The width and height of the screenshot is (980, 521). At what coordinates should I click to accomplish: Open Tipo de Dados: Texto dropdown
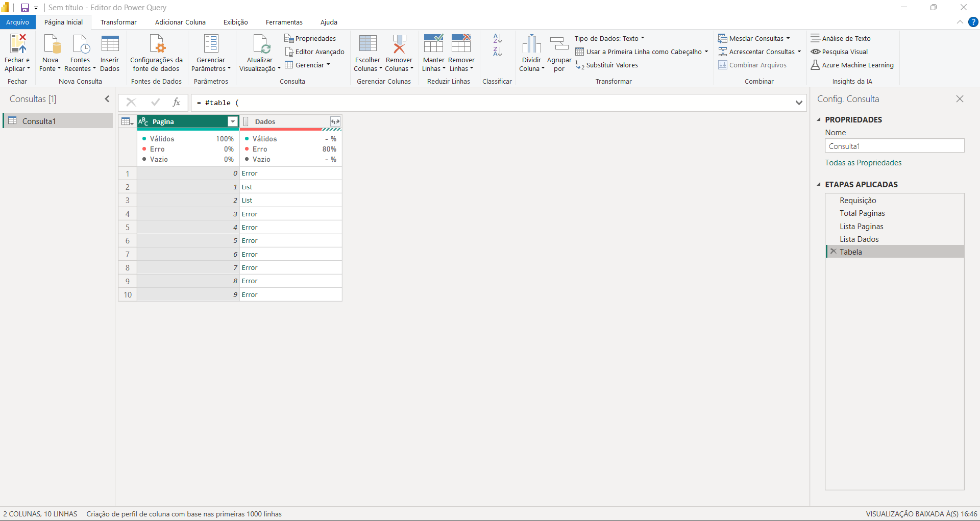pyautogui.click(x=609, y=38)
